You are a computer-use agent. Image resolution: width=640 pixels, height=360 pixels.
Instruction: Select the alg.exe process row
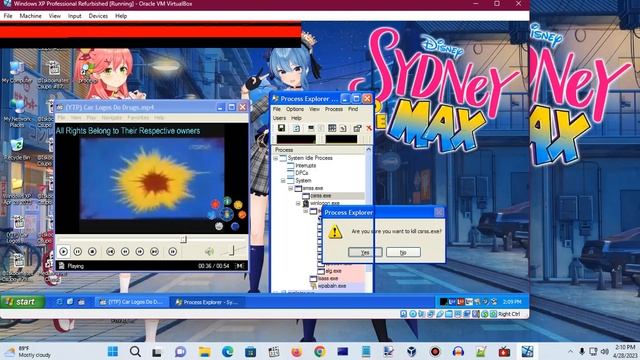(x=341, y=271)
